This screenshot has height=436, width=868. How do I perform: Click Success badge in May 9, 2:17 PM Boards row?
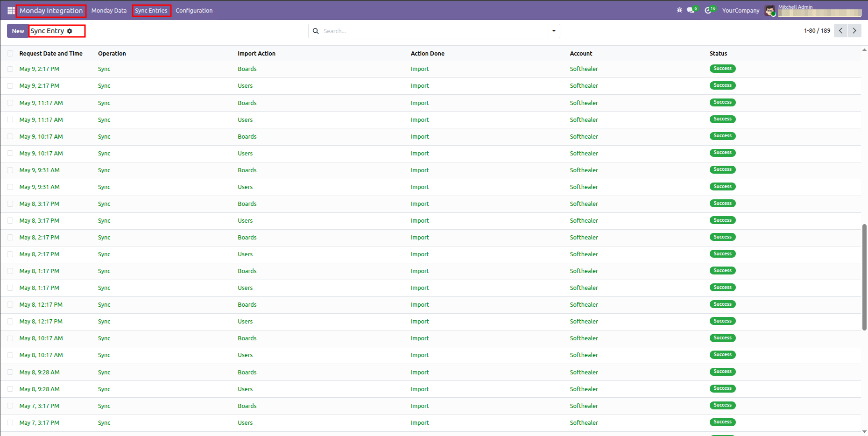[x=722, y=69]
